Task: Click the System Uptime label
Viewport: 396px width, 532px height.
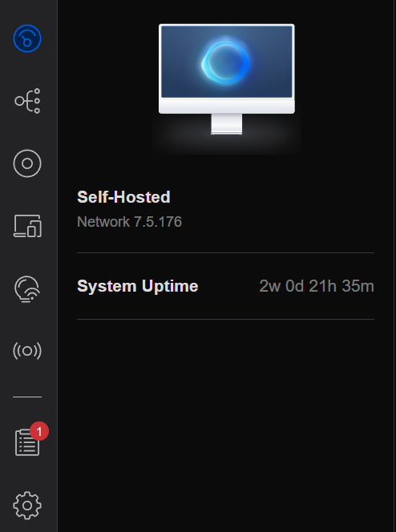Action: pyautogui.click(x=137, y=286)
